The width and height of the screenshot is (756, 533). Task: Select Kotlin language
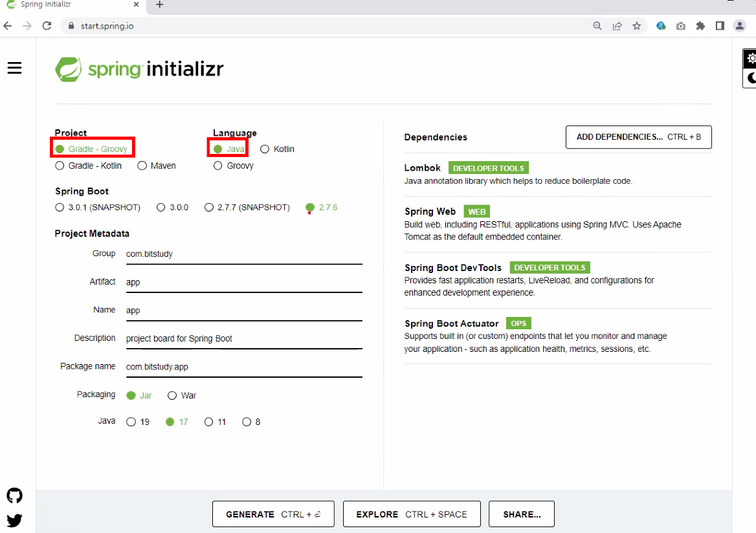(x=277, y=149)
